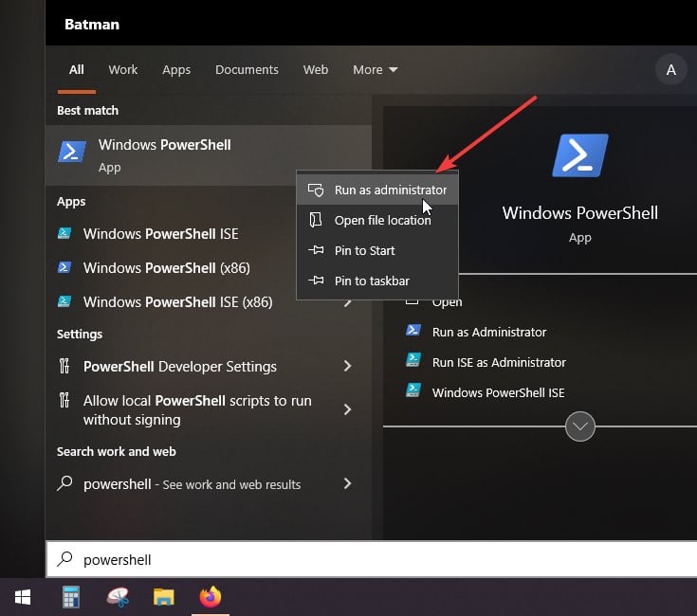Open Windows PowerShell ISE (x86) result
Image resolution: width=697 pixels, height=616 pixels.
tap(178, 302)
